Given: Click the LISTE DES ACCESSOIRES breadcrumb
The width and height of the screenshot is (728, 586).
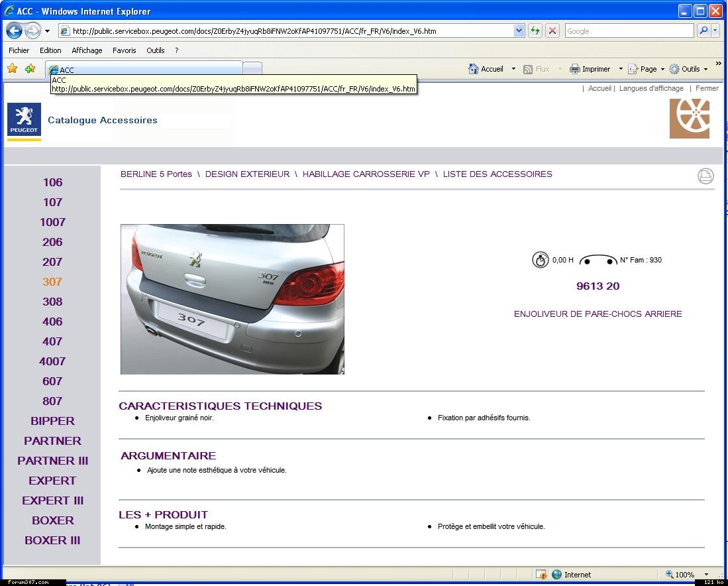Looking at the screenshot, I should pos(497,174).
